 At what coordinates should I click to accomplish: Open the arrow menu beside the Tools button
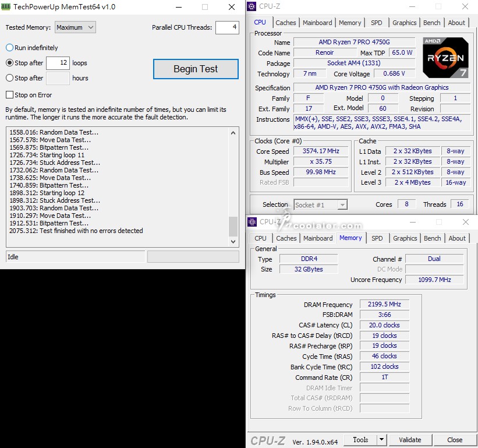pos(381,440)
